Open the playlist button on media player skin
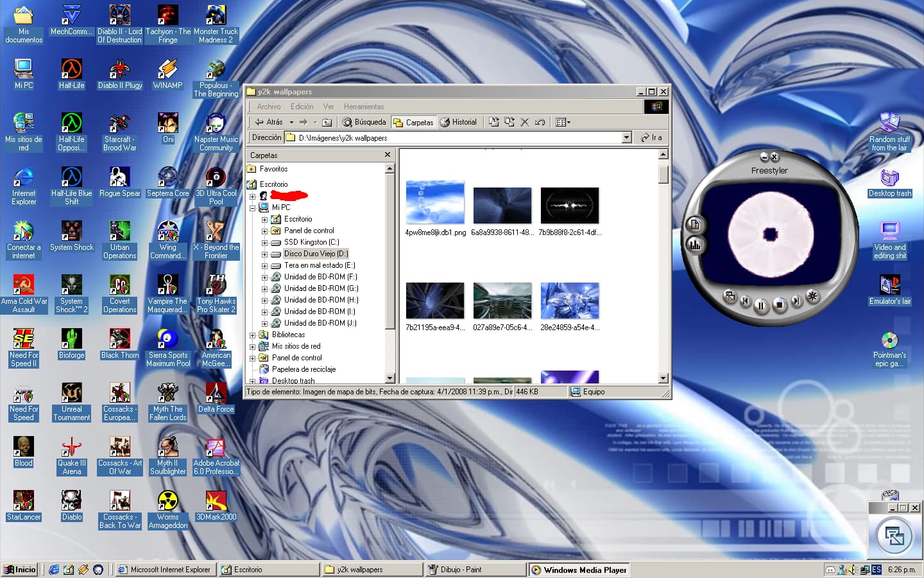The width and height of the screenshot is (924, 578). point(694,224)
